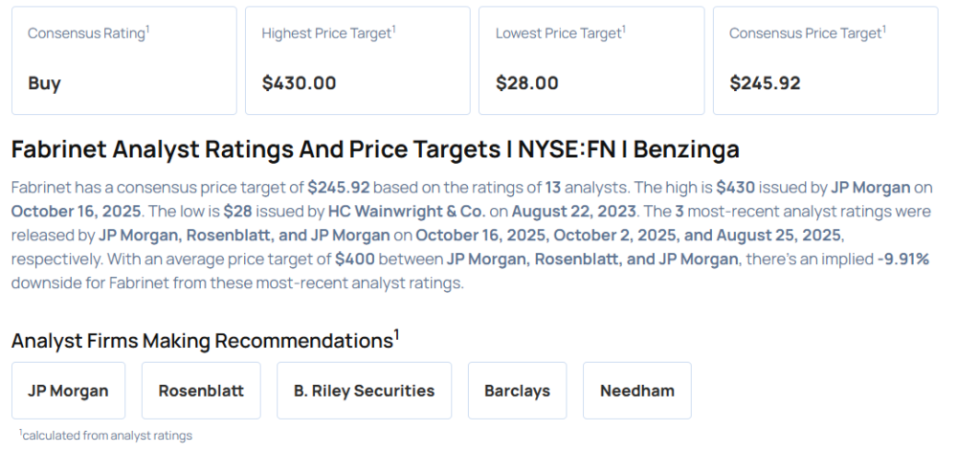The height and width of the screenshot is (475, 980).
Task: Click the bold $245.92 in the paragraph
Action: pos(339,187)
